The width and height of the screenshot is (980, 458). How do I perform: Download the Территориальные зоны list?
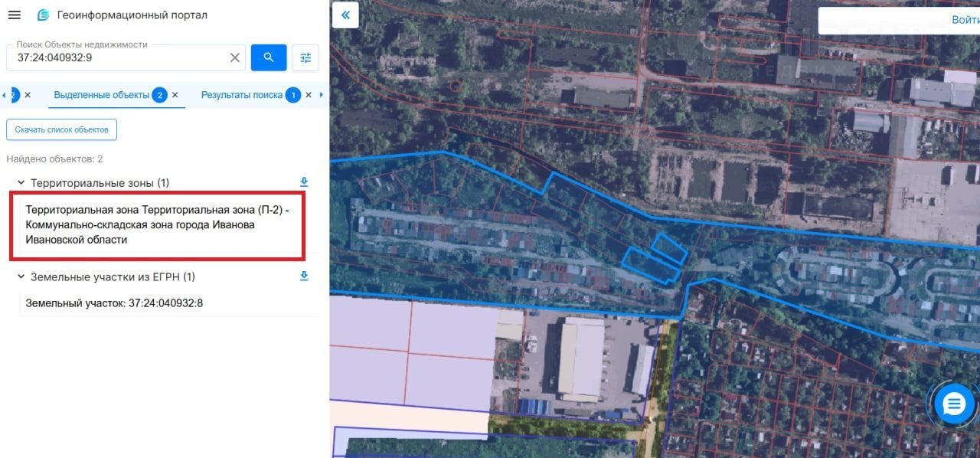[x=304, y=182]
